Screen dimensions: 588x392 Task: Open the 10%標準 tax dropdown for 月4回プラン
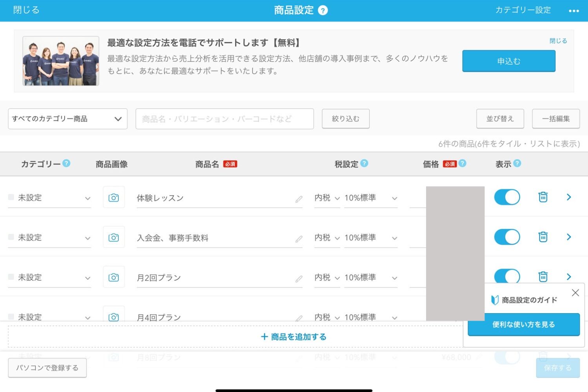click(370, 317)
